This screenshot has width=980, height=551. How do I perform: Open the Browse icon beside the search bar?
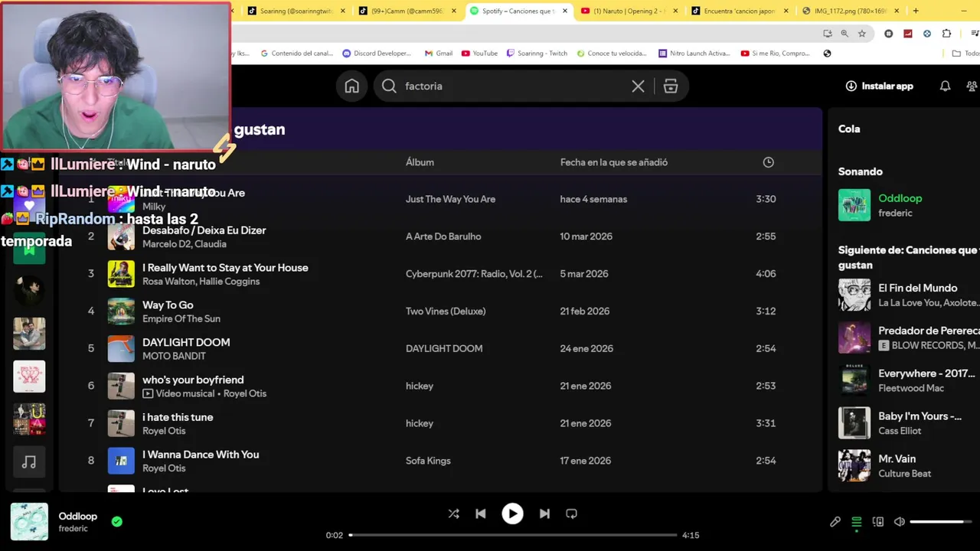pos(671,86)
